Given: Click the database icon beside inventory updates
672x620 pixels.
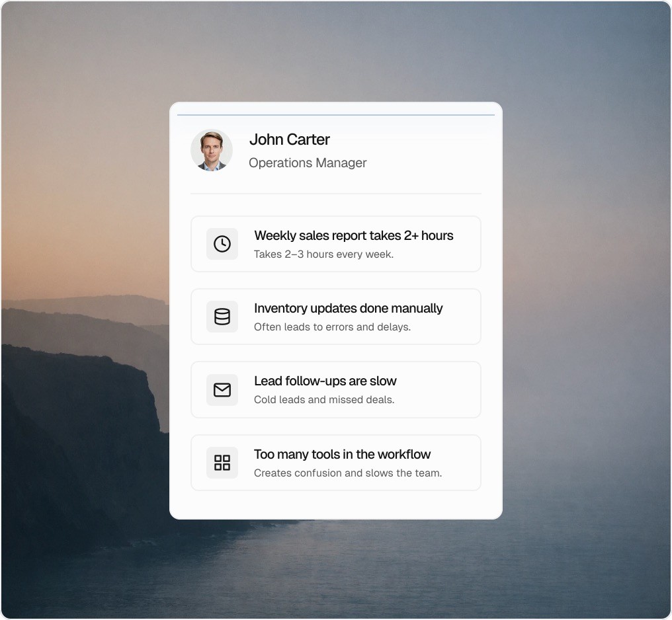Looking at the screenshot, I should point(222,317).
